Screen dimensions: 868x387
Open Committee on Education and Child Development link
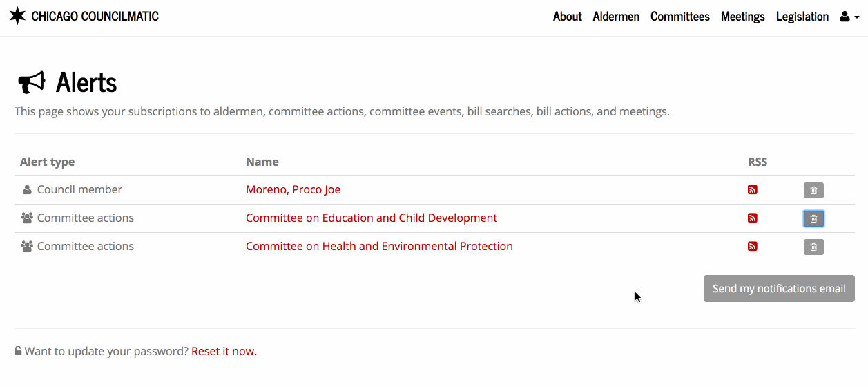tap(372, 218)
